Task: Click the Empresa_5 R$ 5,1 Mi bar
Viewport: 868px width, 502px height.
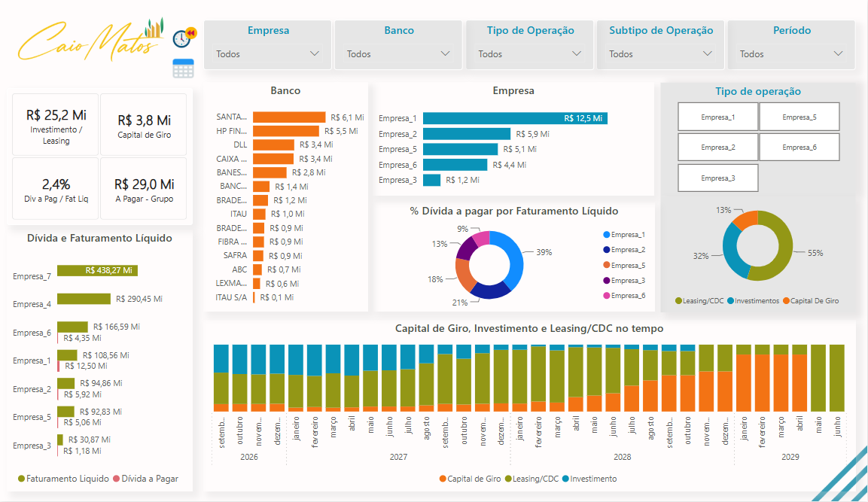Action: [x=460, y=149]
